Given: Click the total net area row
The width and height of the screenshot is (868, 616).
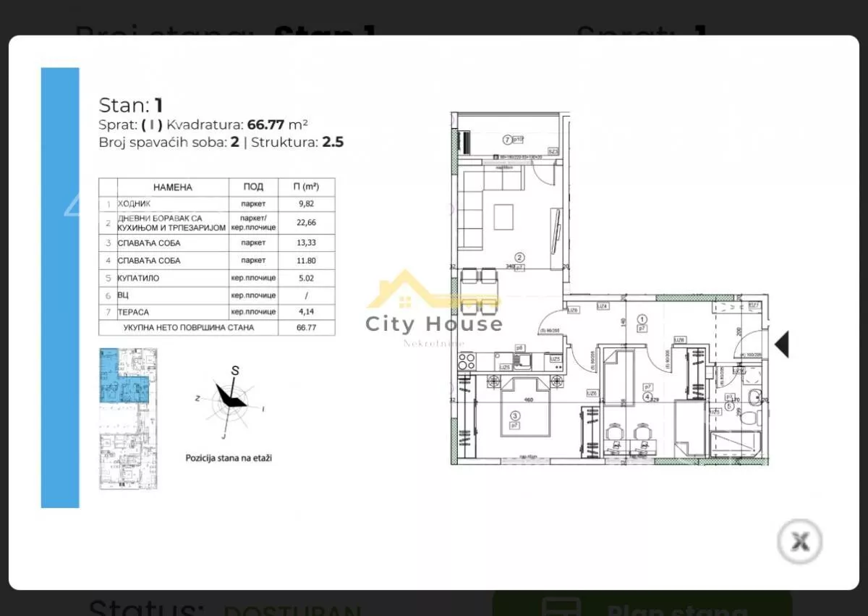Looking at the screenshot, I should [x=217, y=328].
